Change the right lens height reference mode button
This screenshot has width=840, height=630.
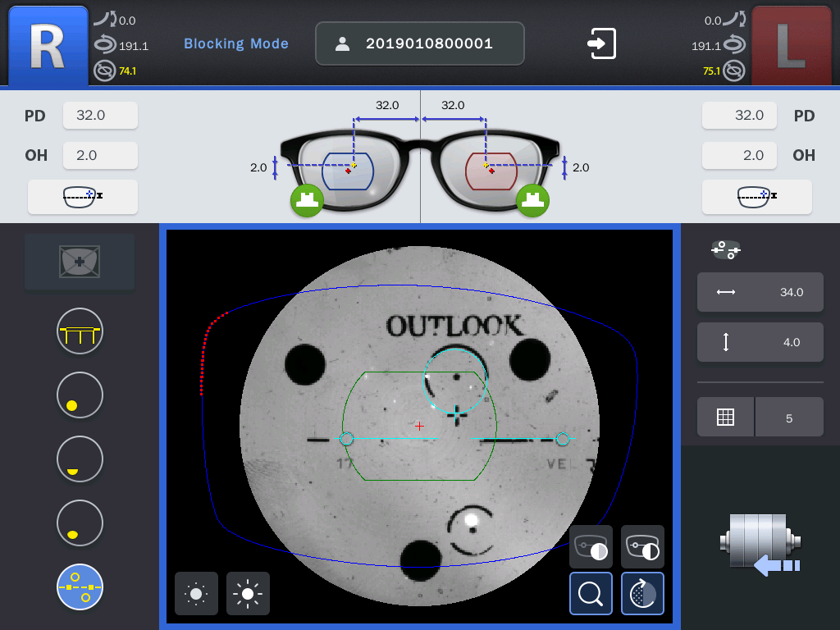[x=83, y=197]
